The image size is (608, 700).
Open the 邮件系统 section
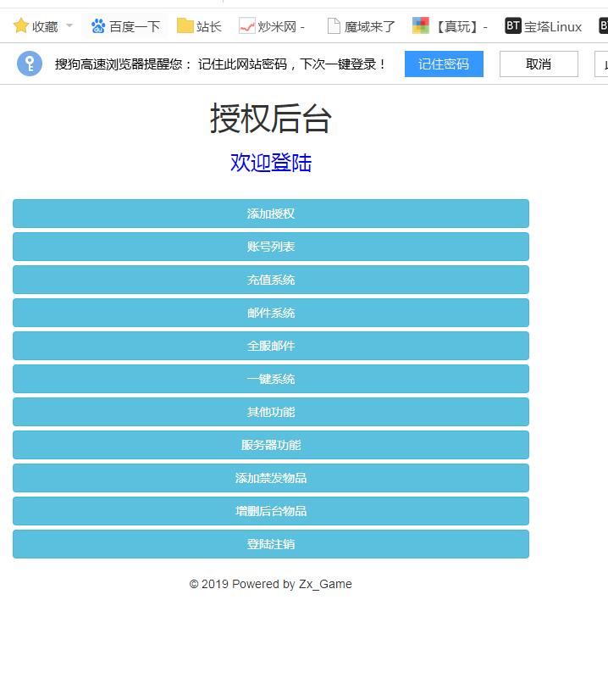[x=271, y=313]
